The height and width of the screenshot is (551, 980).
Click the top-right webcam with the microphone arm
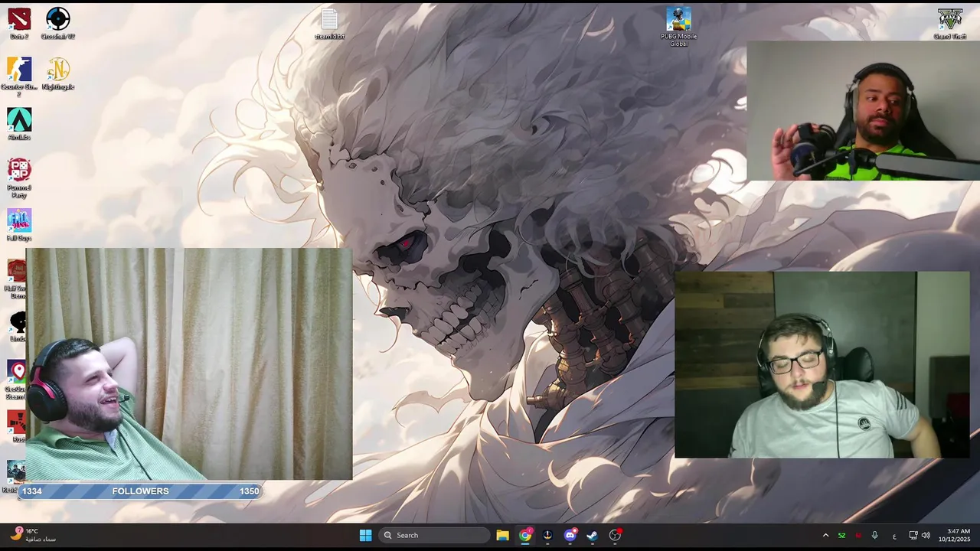pos(863,111)
